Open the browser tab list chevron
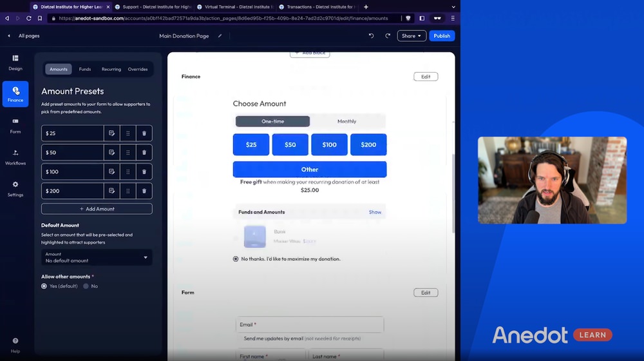 click(453, 6)
